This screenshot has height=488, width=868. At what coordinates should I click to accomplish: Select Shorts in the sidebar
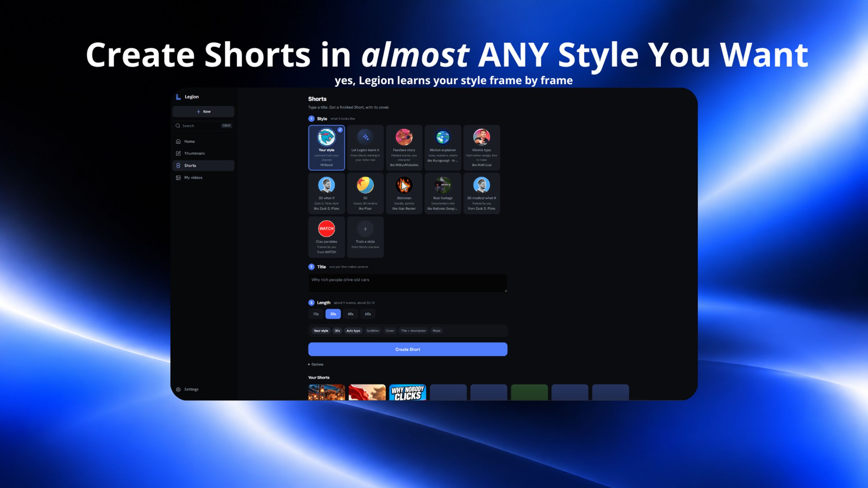tap(203, 165)
